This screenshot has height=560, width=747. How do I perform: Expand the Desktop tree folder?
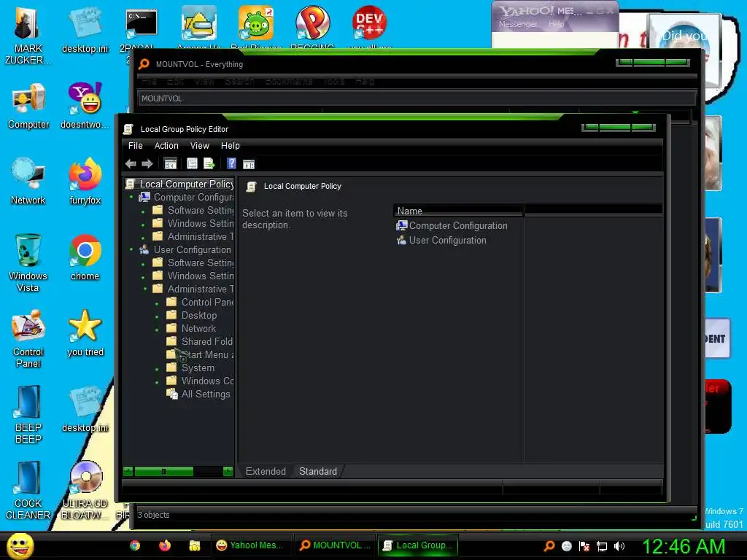[157, 316]
